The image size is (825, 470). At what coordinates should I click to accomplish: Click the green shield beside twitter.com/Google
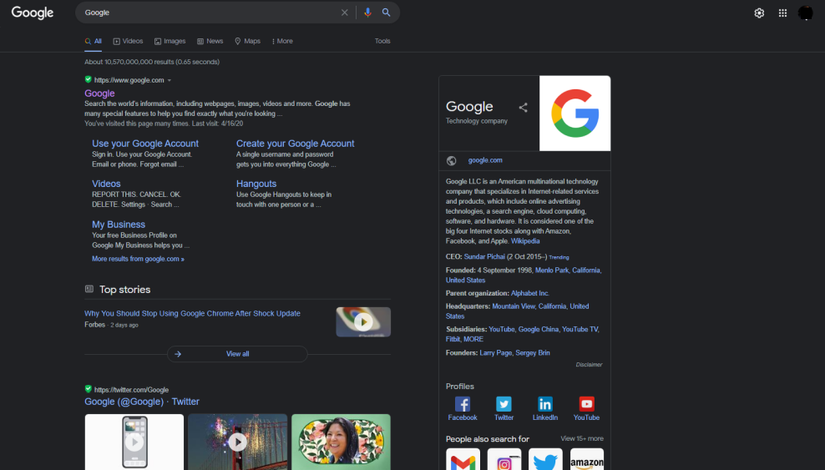pyautogui.click(x=88, y=389)
